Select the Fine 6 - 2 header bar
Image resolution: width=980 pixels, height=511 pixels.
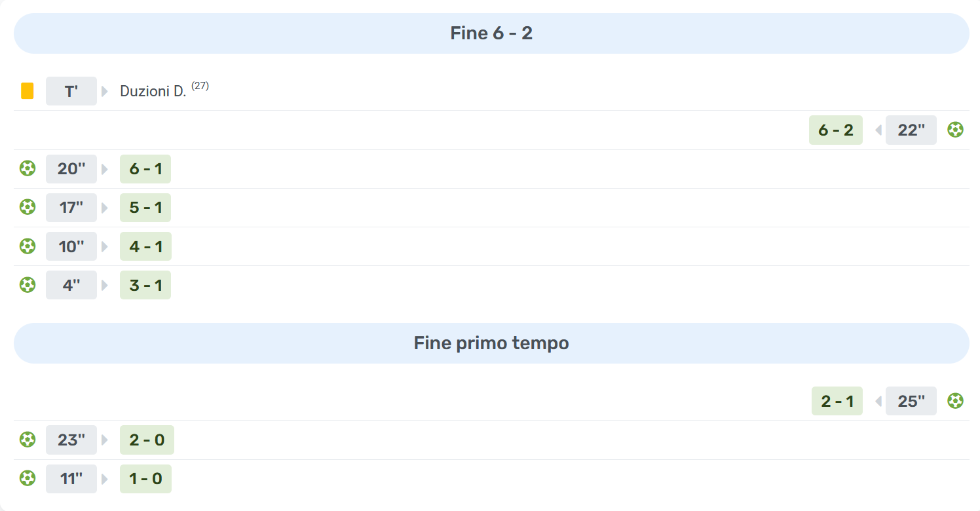491,33
